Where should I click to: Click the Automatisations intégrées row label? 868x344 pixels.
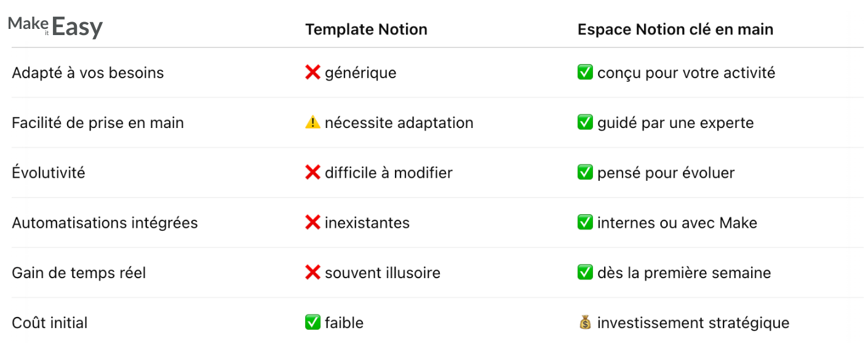[105, 223]
